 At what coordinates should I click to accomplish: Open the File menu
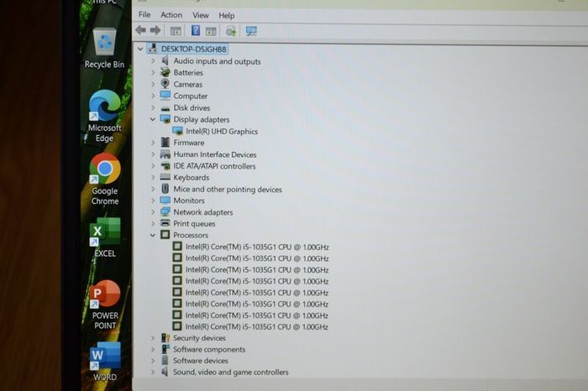click(x=144, y=14)
